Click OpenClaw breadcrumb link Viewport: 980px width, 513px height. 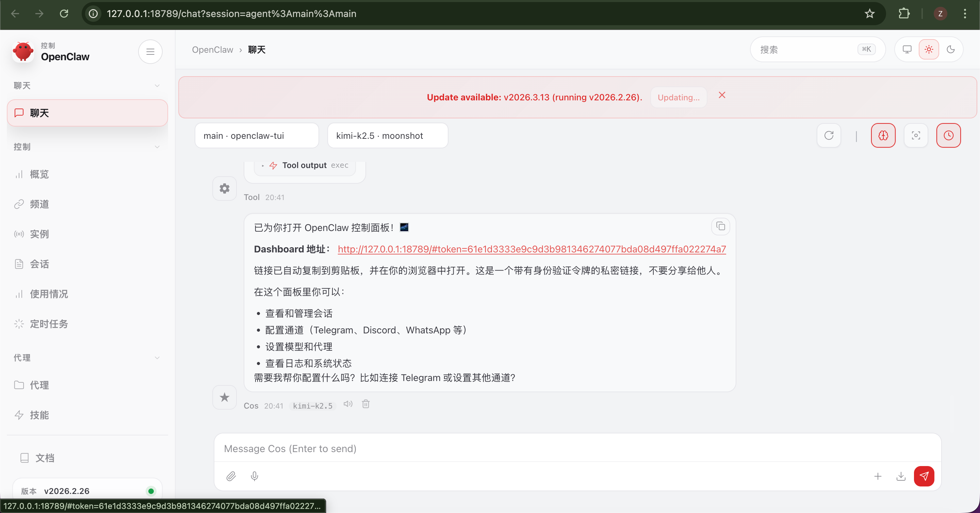pos(213,50)
